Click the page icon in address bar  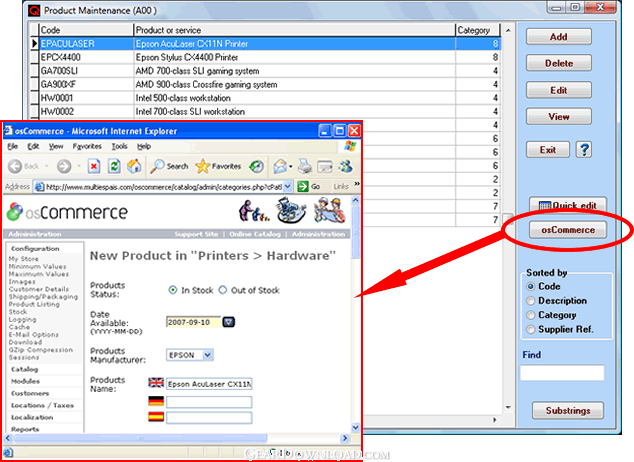pyautogui.click(x=39, y=187)
